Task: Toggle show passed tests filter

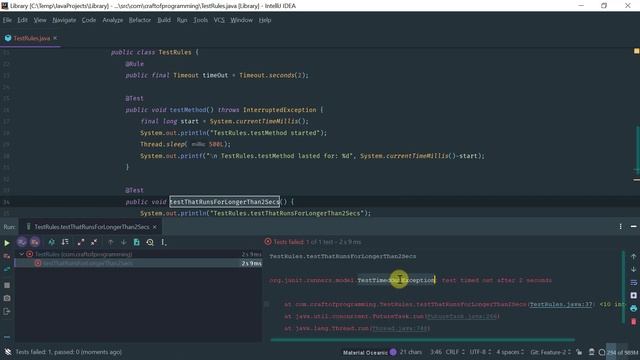Action: (x=22, y=242)
